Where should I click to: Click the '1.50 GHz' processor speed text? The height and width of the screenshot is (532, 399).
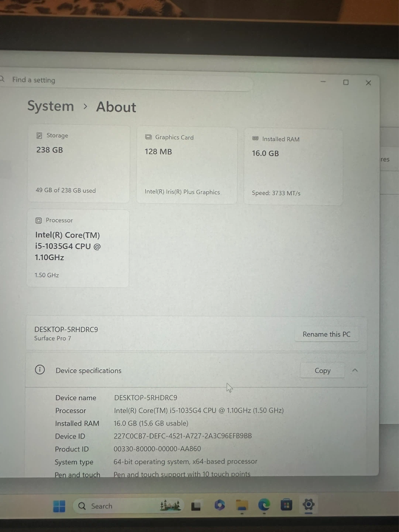coord(47,275)
